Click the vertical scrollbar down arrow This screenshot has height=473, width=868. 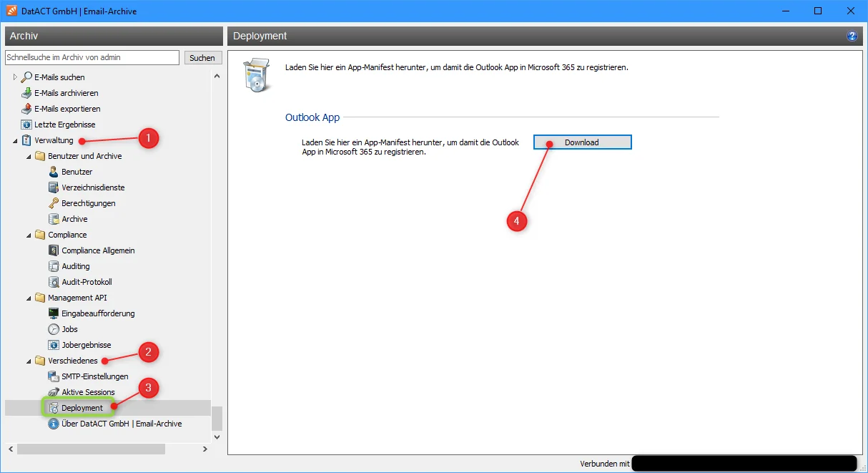pos(217,437)
